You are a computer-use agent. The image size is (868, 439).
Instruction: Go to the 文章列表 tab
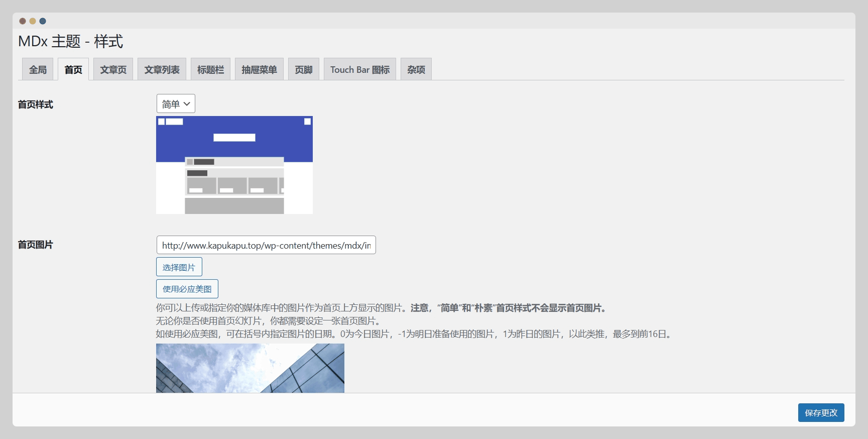coord(162,69)
